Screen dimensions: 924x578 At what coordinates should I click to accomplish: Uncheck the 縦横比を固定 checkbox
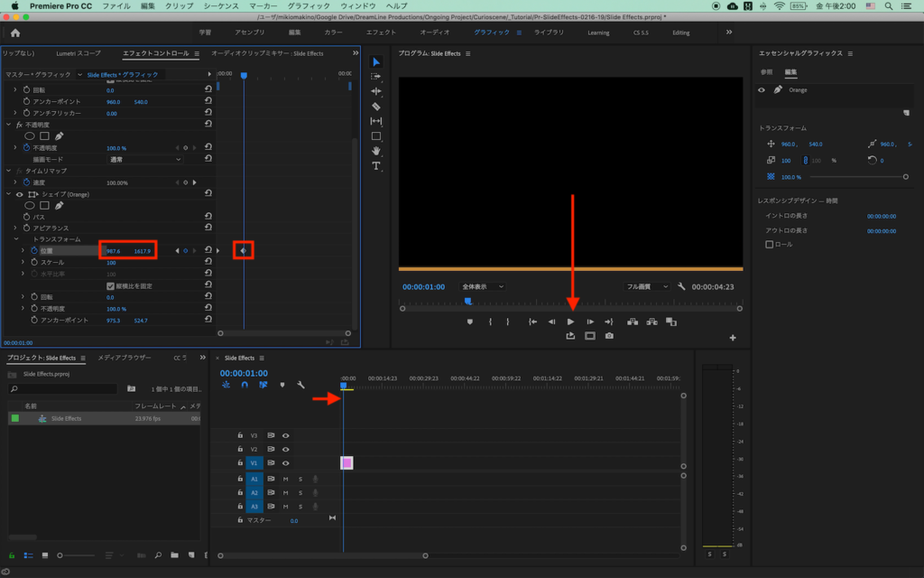tap(110, 285)
